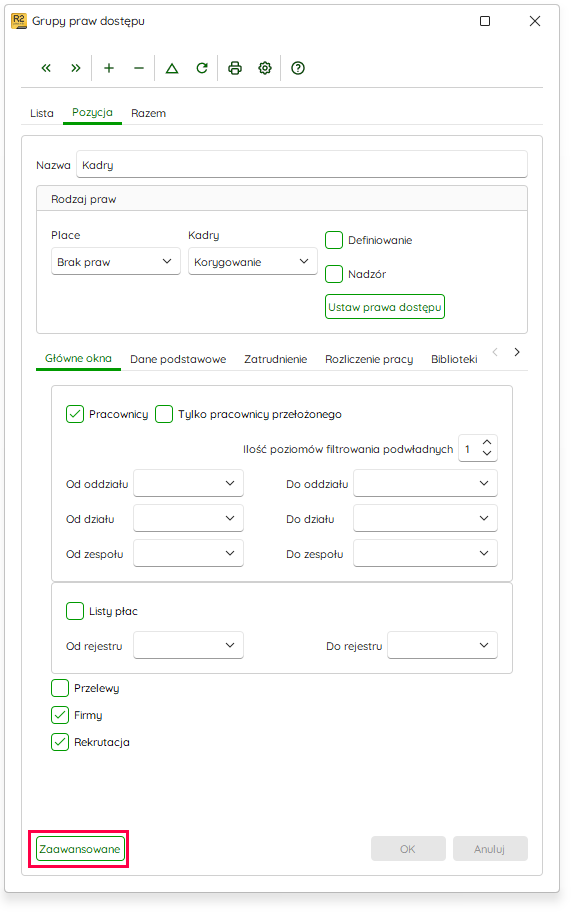Open the Dane podstawowe tab
This screenshot has height=915, width=573.
tap(178, 359)
